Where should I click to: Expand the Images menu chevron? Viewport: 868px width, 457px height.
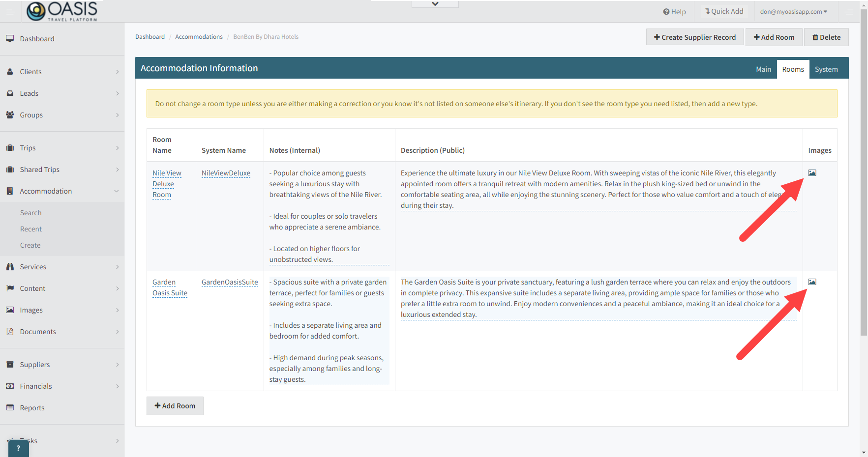pos(117,310)
